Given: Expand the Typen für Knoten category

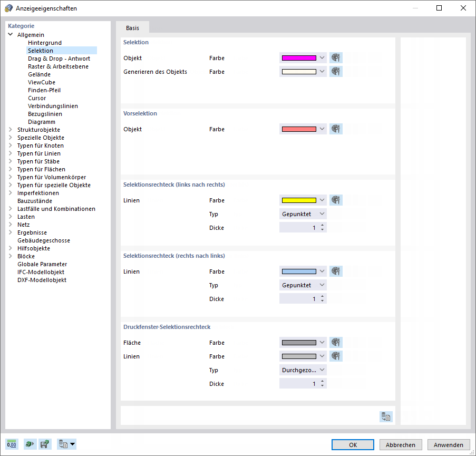Looking at the screenshot, I should pyautogui.click(x=11, y=145).
